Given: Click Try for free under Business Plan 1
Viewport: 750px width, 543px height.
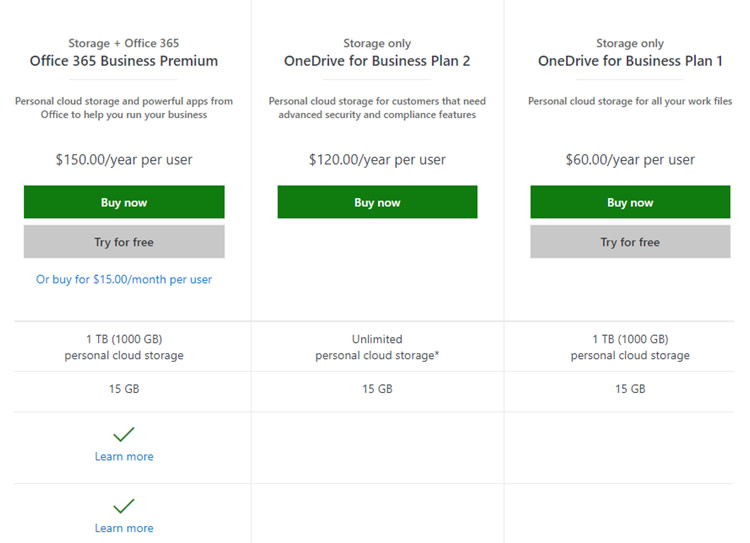Looking at the screenshot, I should pos(630,242).
